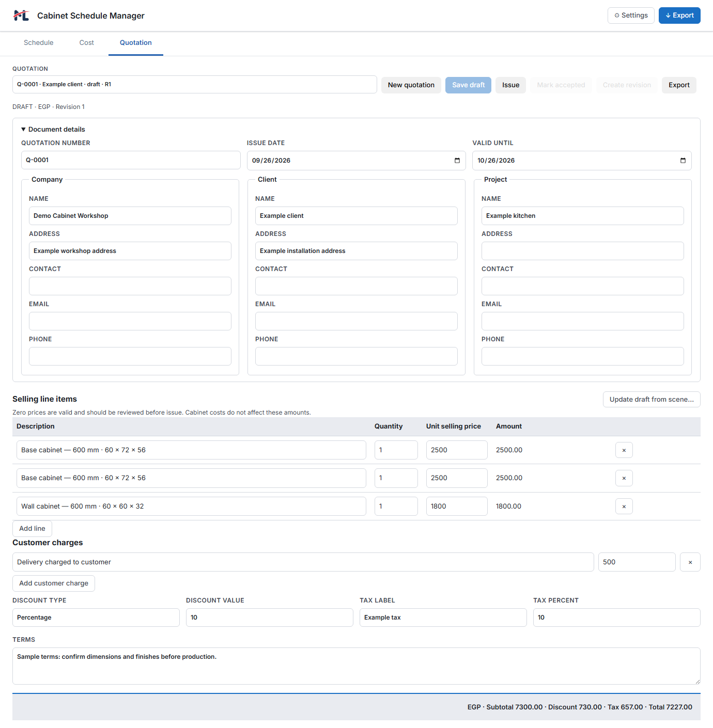
Task: Click the Wall cabinet amount 1800.00
Action: pyautogui.click(x=509, y=507)
